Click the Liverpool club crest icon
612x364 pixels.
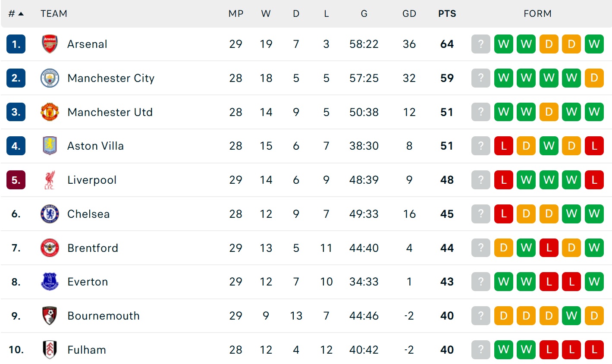50,180
